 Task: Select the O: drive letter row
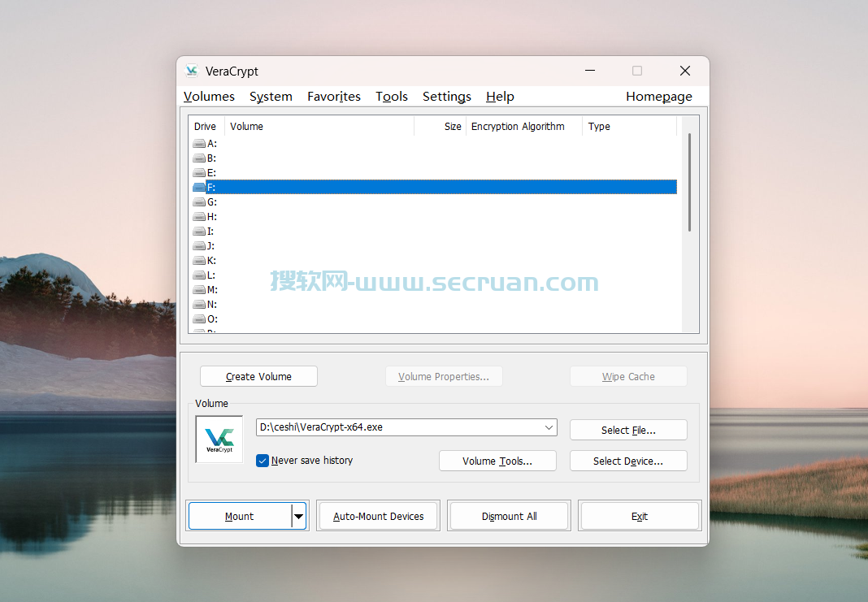(435, 318)
